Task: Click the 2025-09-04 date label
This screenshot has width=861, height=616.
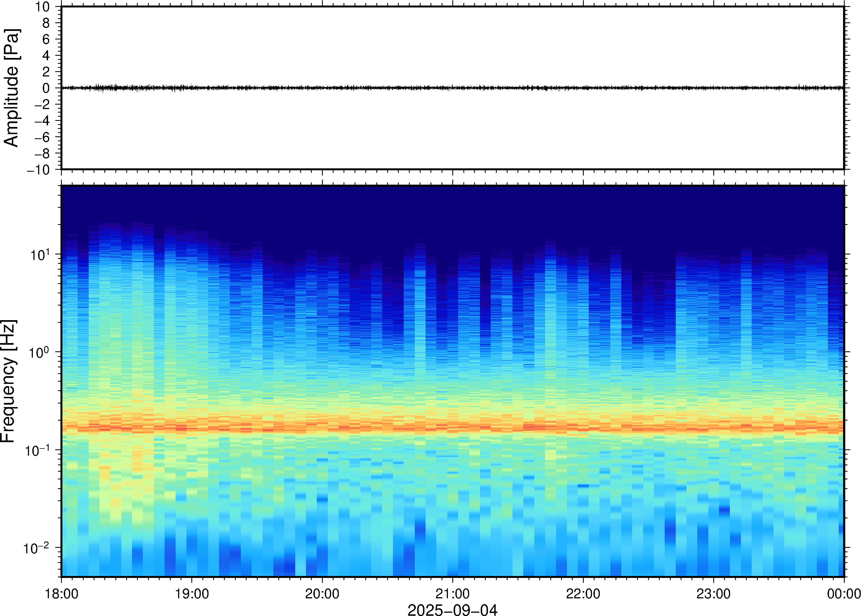Action: [x=452, y=610]
